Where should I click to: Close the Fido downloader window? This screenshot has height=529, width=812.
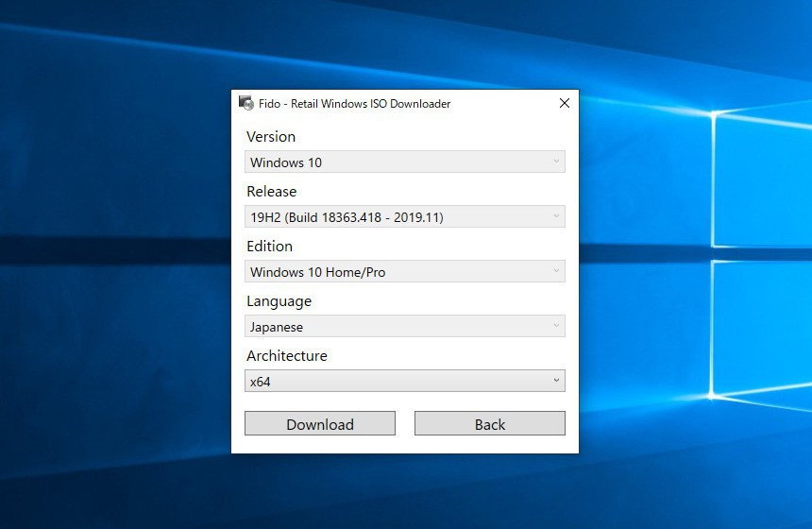pos(565,103)
